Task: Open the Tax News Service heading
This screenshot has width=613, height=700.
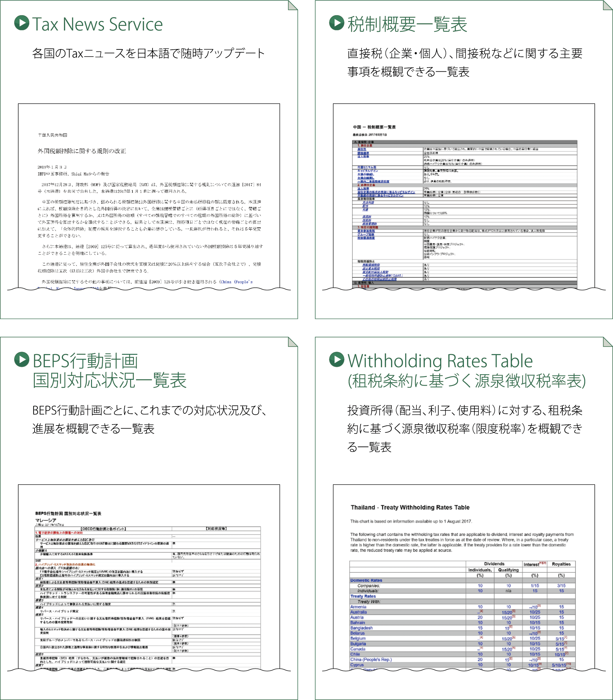Action: click(x=98, y=24)
